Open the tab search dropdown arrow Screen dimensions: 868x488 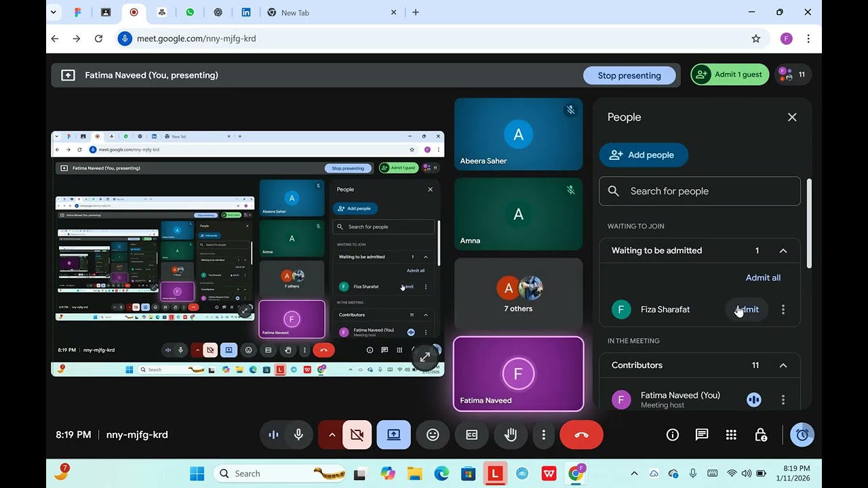(54, 12)
